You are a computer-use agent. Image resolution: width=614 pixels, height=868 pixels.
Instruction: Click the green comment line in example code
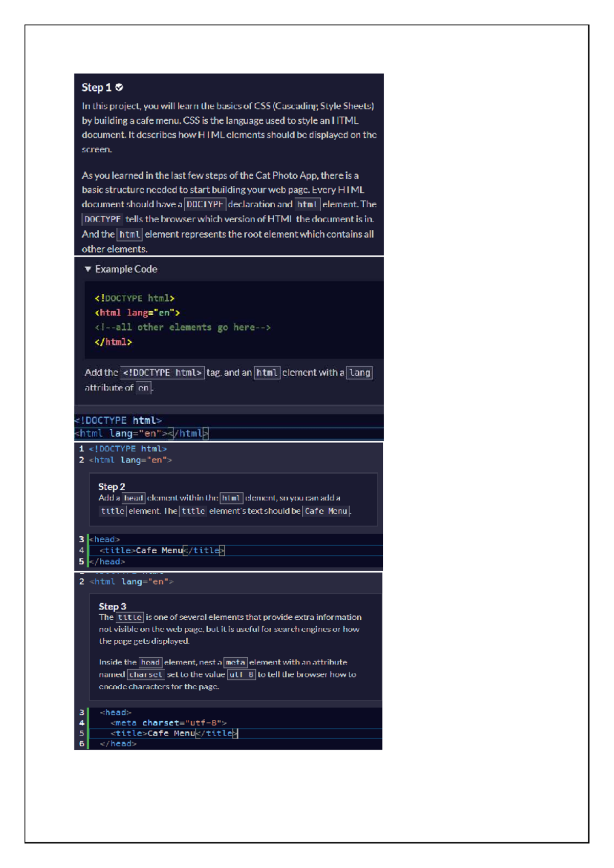[x=183, y=328]
